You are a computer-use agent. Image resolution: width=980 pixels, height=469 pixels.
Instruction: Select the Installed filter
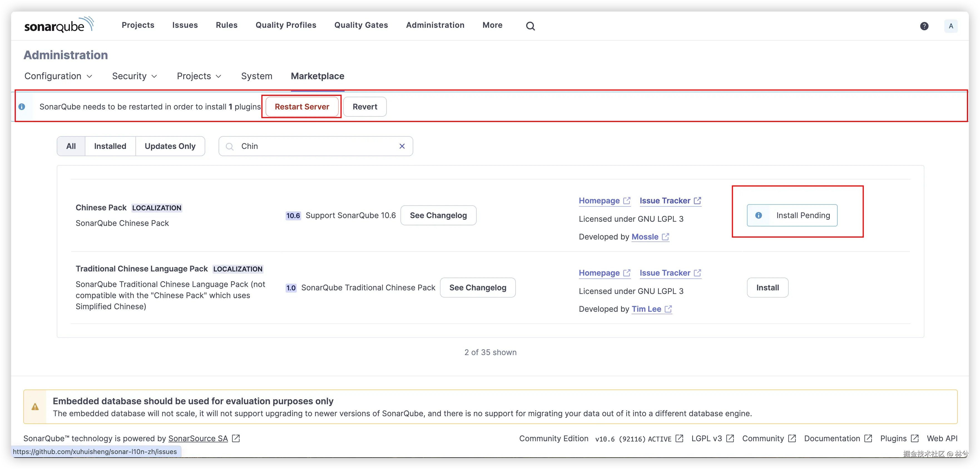point(110,146)
